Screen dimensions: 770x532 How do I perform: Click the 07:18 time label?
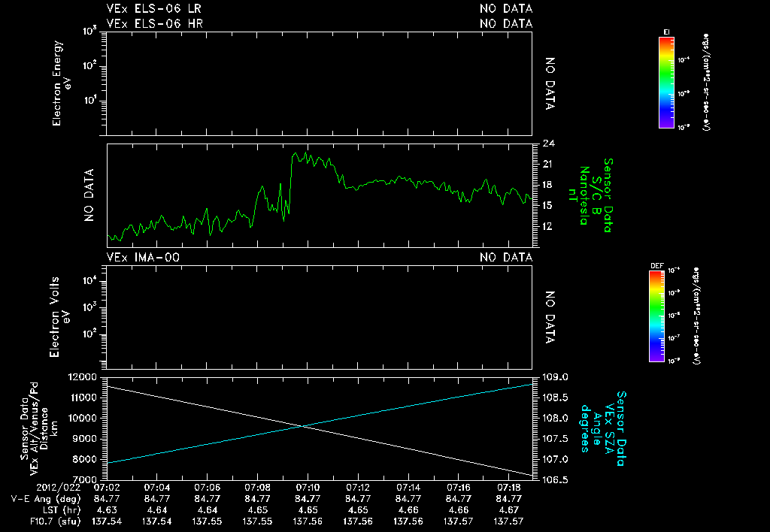509,488
